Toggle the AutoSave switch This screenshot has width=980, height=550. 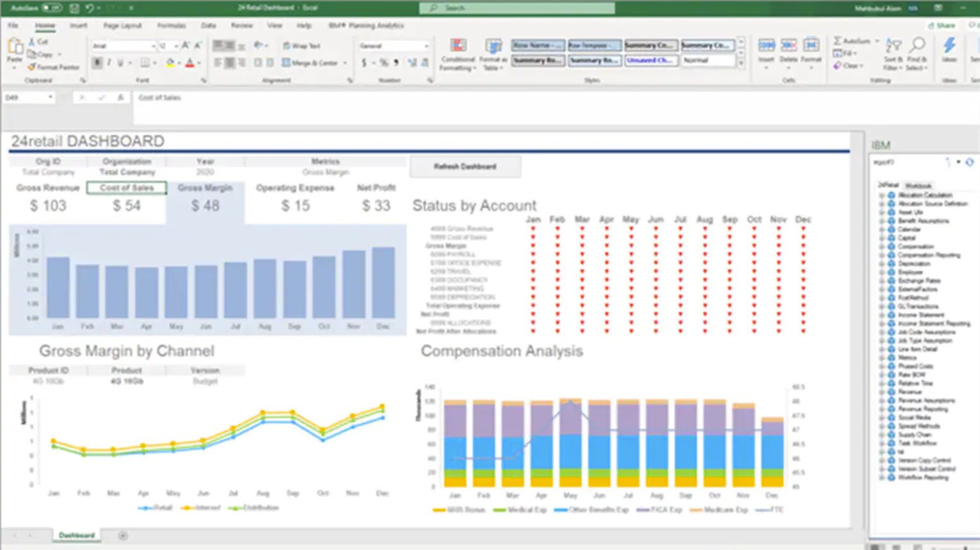[52, 8]
